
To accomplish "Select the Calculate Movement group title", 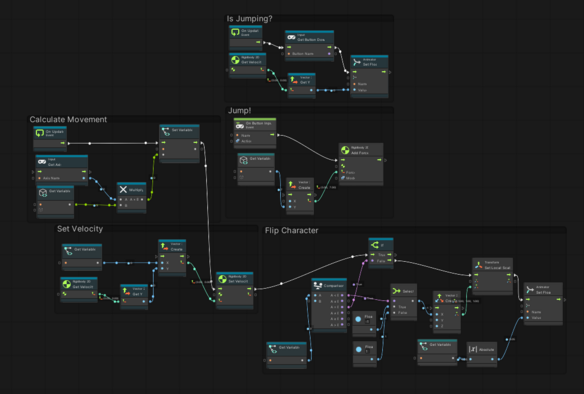I will click(68, 120).
